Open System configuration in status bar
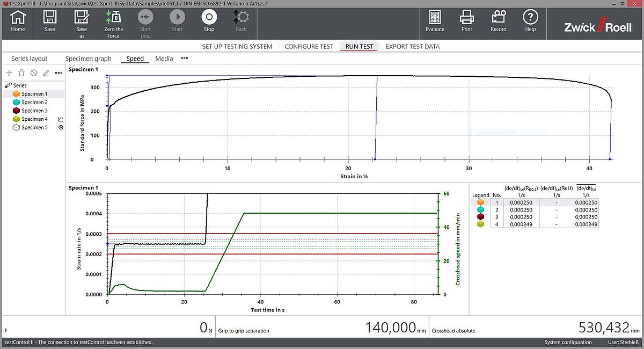This screenshot has height=349, width=644. click(x=568, y=342)
